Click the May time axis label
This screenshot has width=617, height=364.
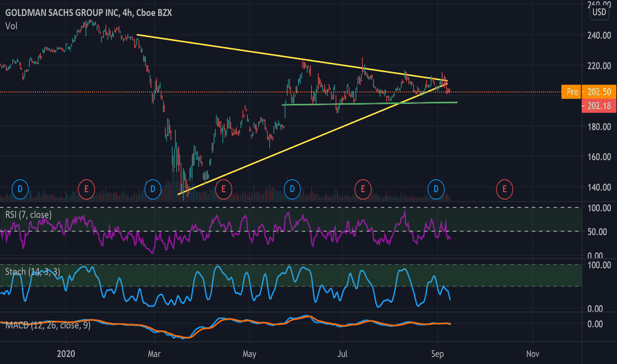[x=249, y=354]
